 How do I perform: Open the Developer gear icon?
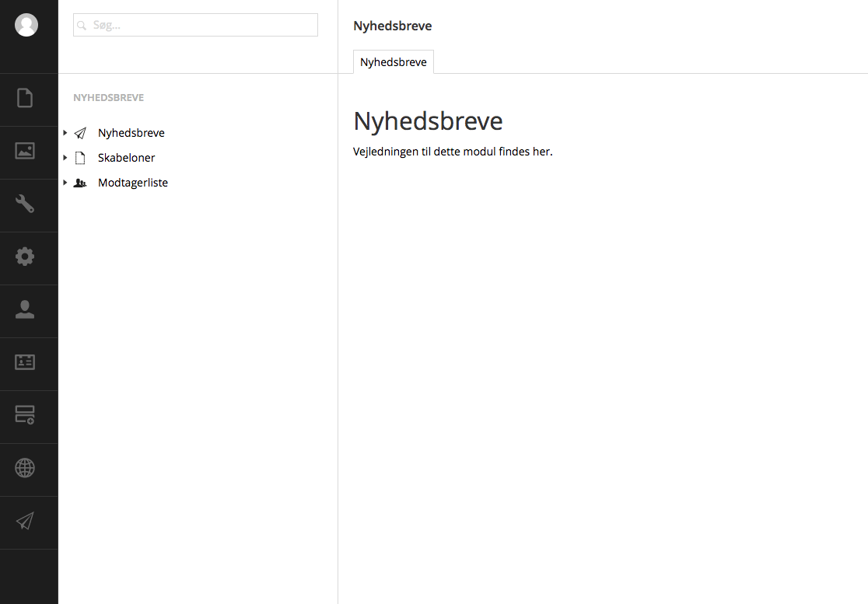click(25, 257)
